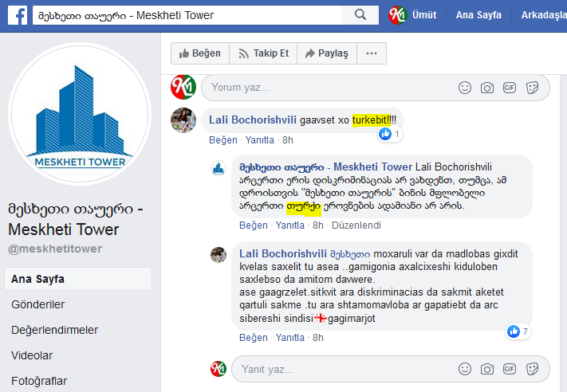The height and width of the screenshot is (392, 567).
Task: Select Ana Sayfa in page sidebar
Action: pyautogui.click(x=78, y=279)
